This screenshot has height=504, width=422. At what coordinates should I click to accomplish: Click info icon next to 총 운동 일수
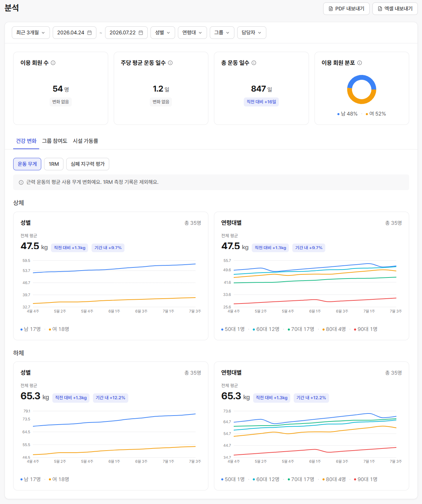tap(254, 63)
